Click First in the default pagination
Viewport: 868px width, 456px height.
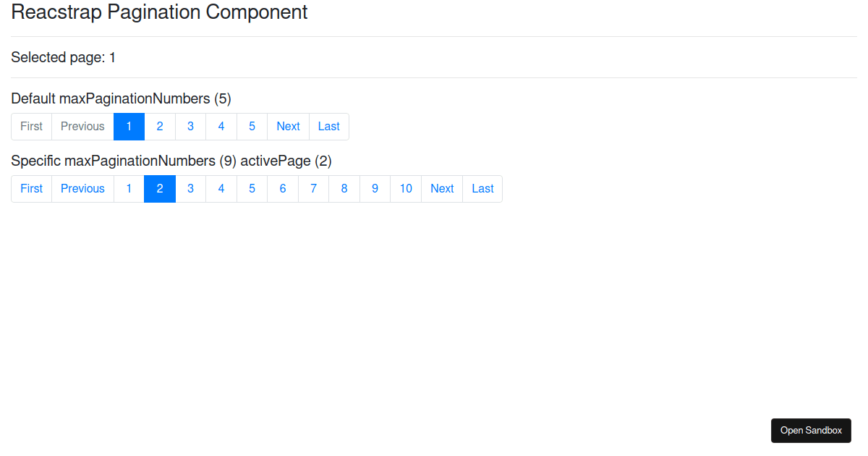point(31,126)
